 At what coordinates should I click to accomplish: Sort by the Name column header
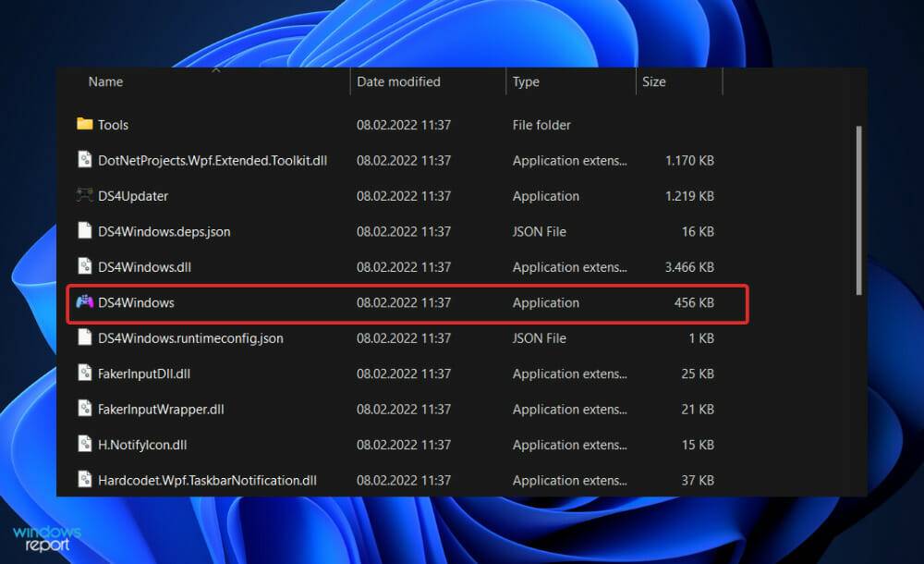105,82
